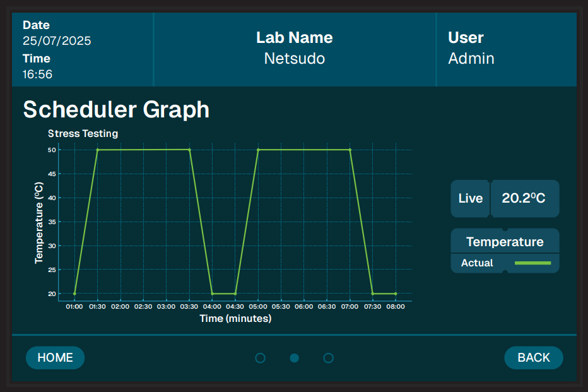Click the final data point at 08:00
This screenshot has width=588, height=392.
coord(396,294)
